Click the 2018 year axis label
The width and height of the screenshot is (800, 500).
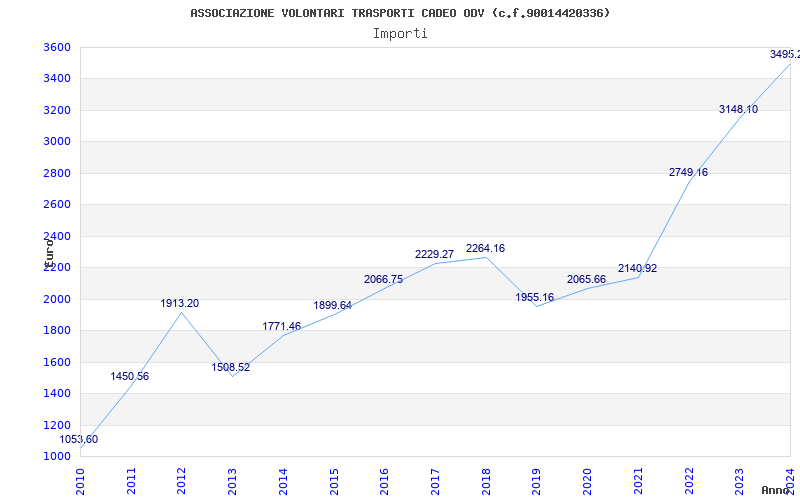point(486,482)
